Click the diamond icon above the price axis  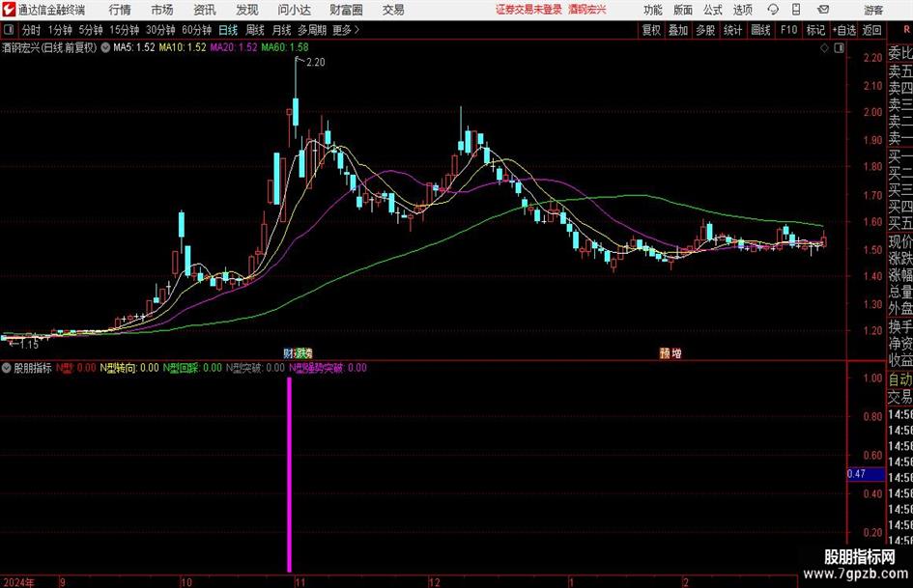point(824,48)
